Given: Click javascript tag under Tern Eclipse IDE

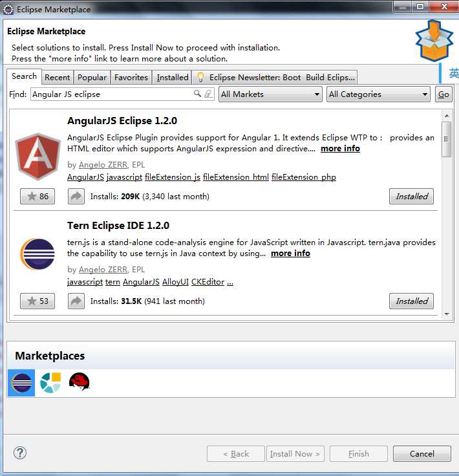Looking at the screenshot, I should tap(85, 282).
